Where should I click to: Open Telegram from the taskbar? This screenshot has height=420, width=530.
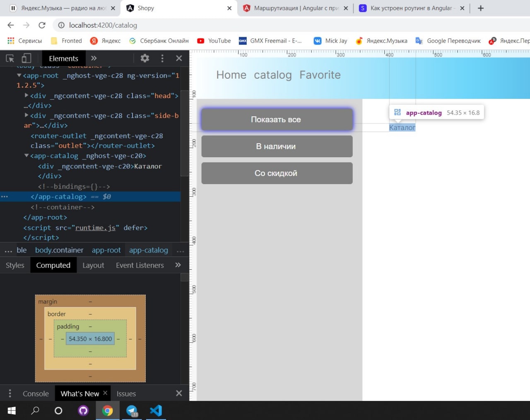(132, 410)
